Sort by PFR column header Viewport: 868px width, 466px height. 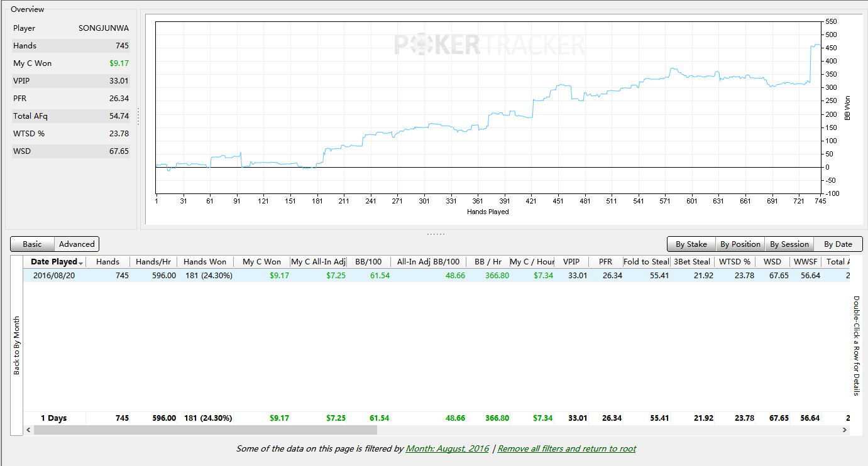click(x=605, y=262)
